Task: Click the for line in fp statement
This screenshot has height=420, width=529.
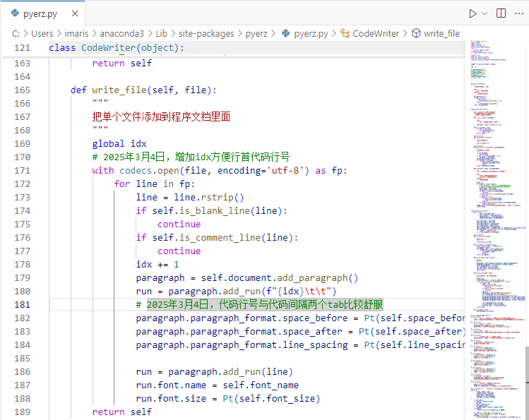Action: [154, 184]
